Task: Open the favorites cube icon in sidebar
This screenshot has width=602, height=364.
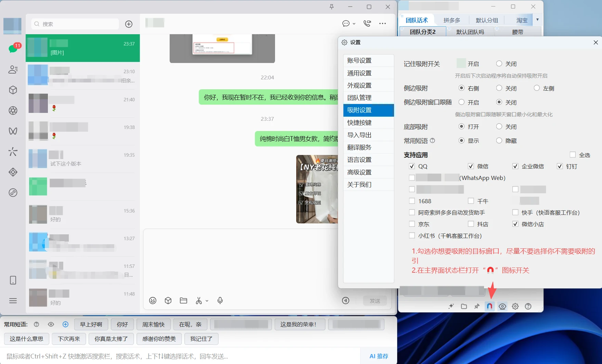Action: click(13, 90)
